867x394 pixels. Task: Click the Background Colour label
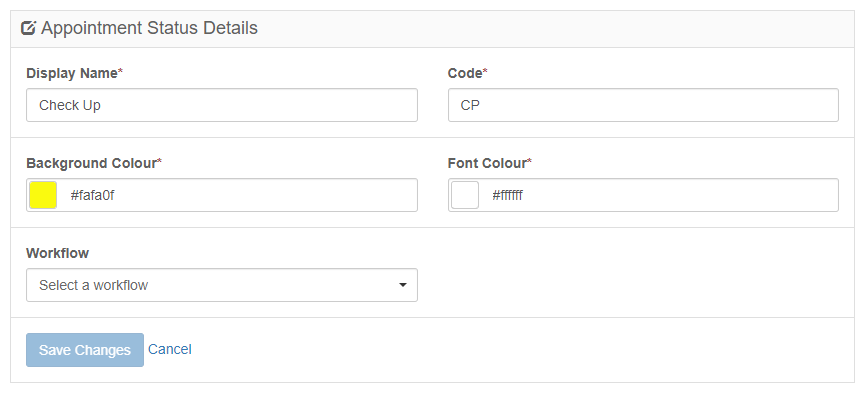tap(91, 164)
